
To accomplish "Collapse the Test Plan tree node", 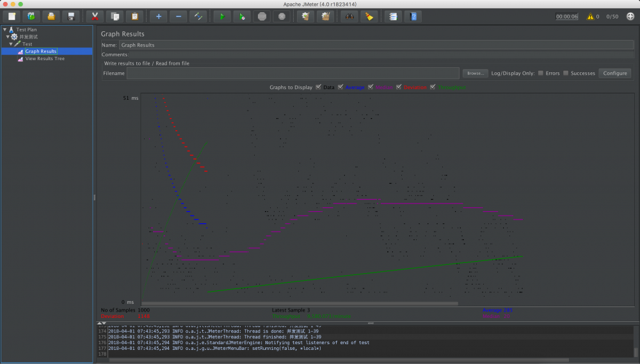I will pyautogui.click(x=5, y=29).
